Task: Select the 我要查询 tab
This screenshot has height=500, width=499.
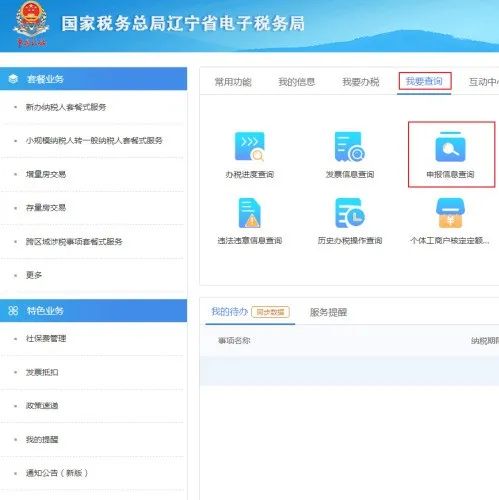Action: pyautogui.click(x=424, y=81)
